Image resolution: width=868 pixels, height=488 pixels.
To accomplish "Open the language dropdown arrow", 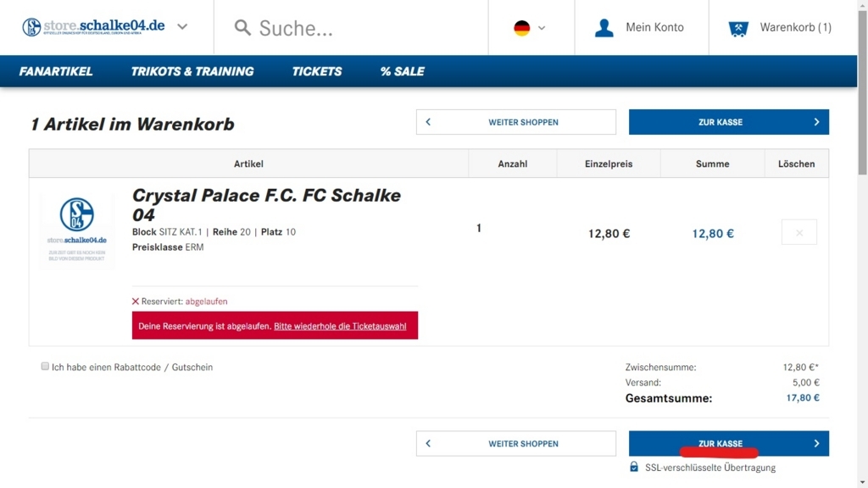I will click(542, 28).
